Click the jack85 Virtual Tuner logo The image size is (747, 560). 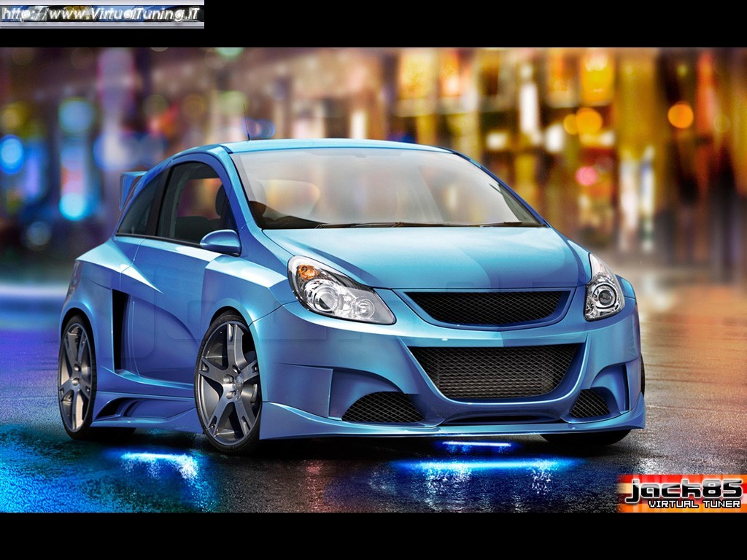(x=682, y=494)
